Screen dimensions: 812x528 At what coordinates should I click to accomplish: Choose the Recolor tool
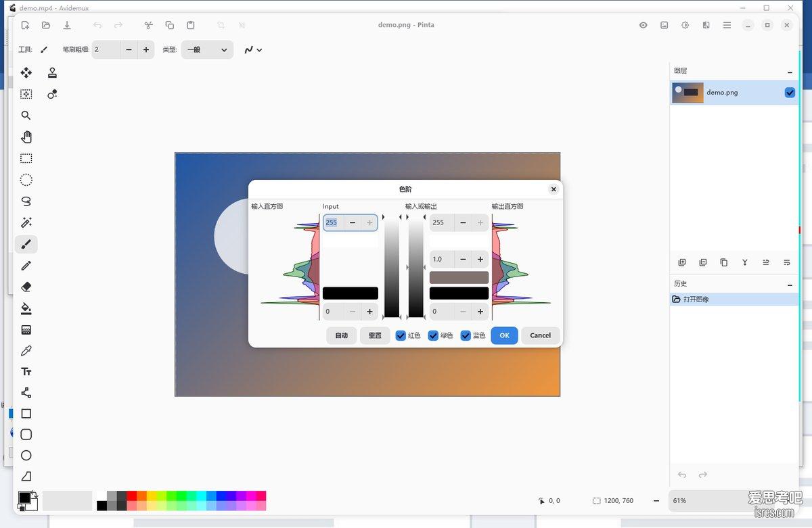point(52,94)
